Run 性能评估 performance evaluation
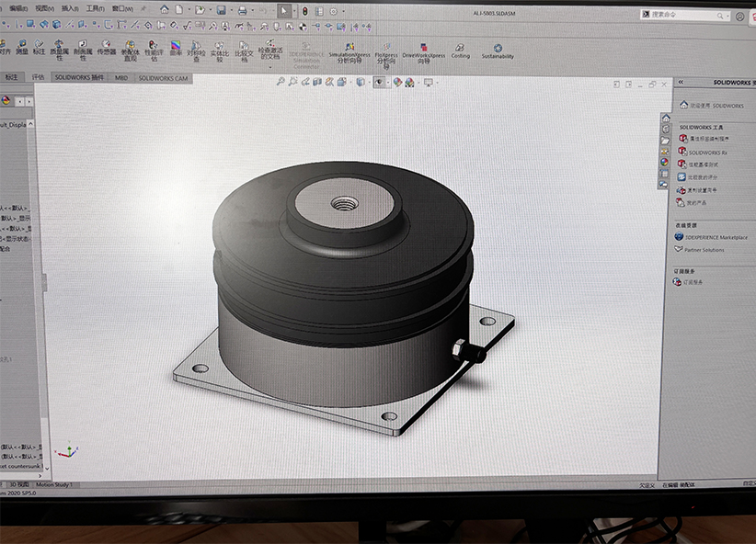This screenshot has width=756, height=544. (154, 51)
